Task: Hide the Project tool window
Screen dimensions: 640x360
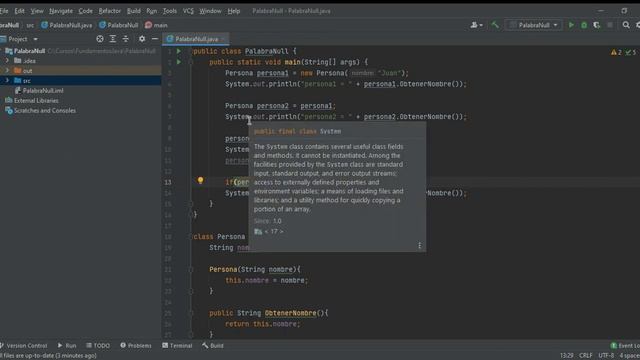Action: [x=155, y=39]
